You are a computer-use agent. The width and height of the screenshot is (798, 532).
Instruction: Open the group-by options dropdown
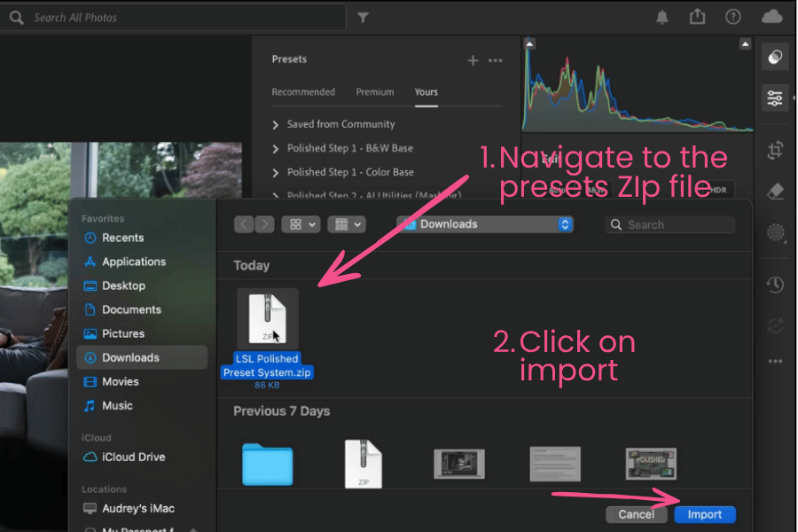(347, 224)
